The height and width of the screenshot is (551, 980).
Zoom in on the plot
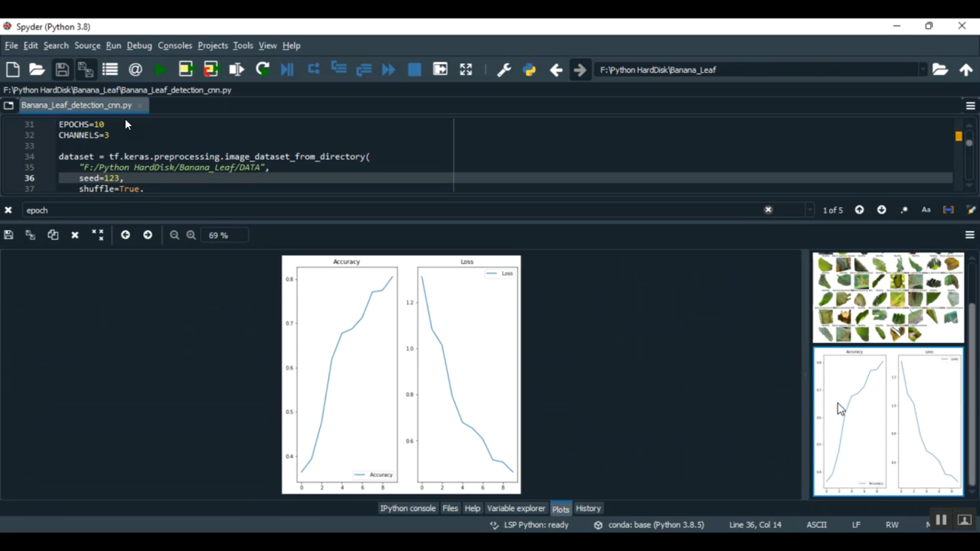(x=191, y=235)
